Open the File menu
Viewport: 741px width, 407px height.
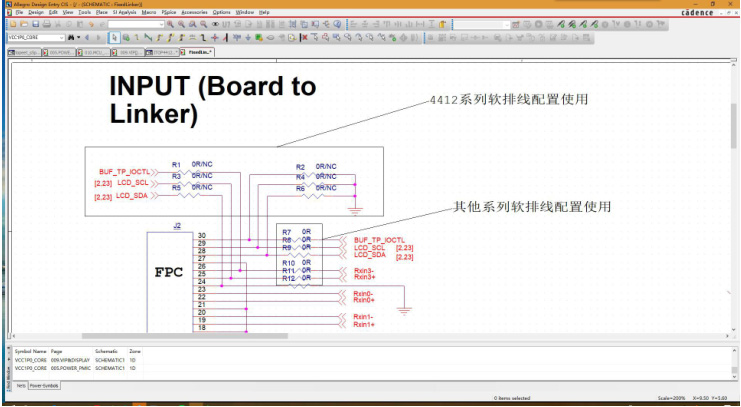point(18,12)
